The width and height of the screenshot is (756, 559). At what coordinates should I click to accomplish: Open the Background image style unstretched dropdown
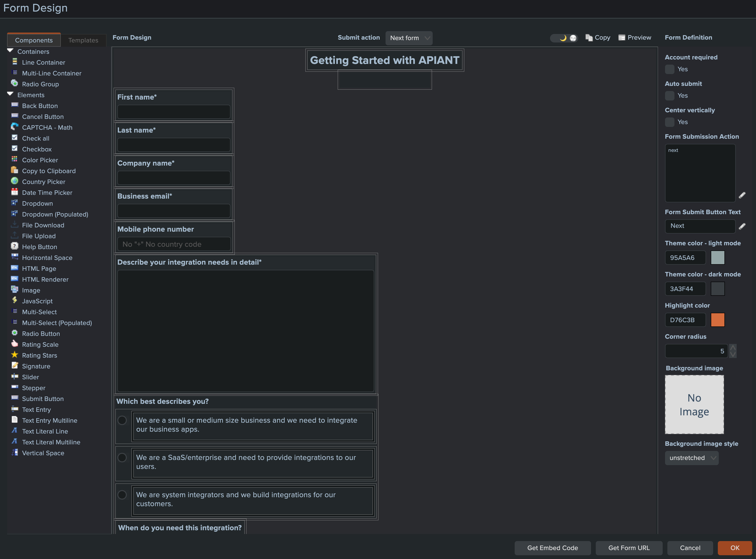coord(692,458)
